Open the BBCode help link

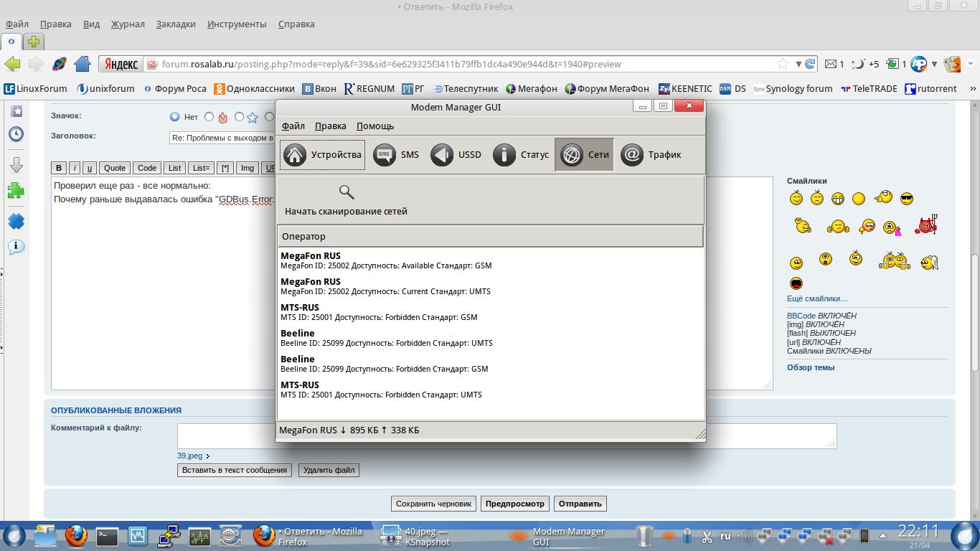pos(801,316)
